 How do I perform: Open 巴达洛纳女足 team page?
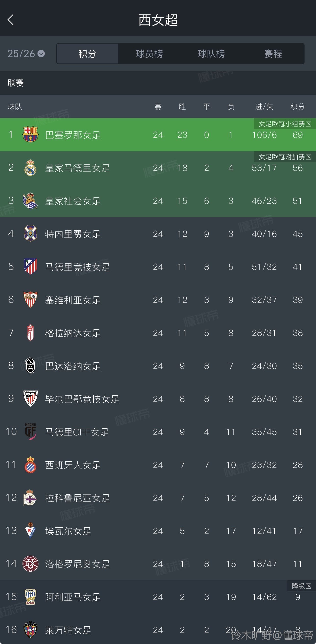pyautogui.click(x=73, y=366)
